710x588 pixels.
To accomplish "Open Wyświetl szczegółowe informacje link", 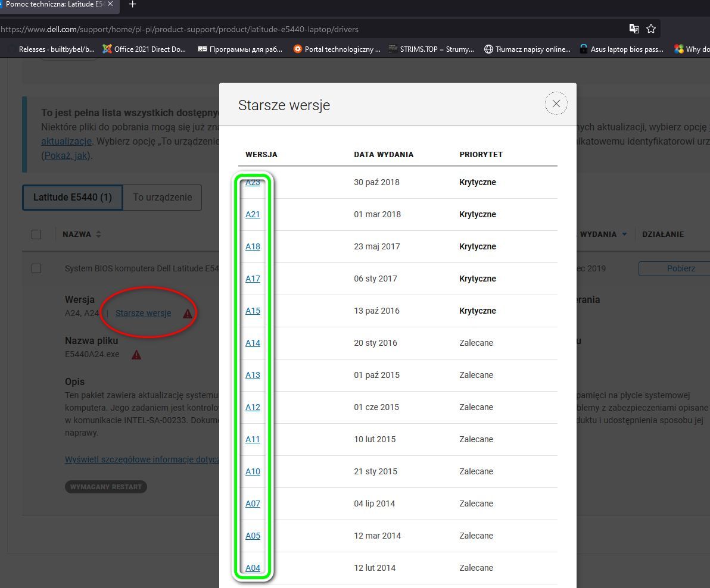I will point(142,459).
